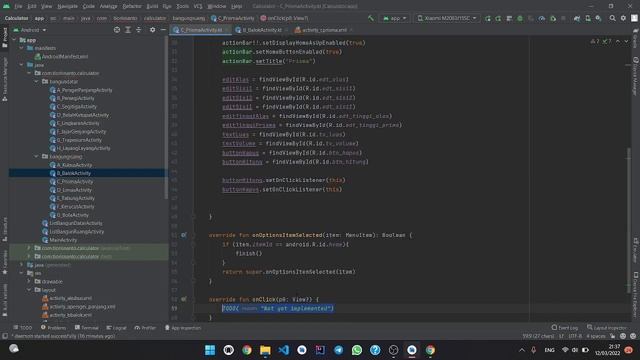
Task: Collapse the bangunruang package
Action: 36,157
